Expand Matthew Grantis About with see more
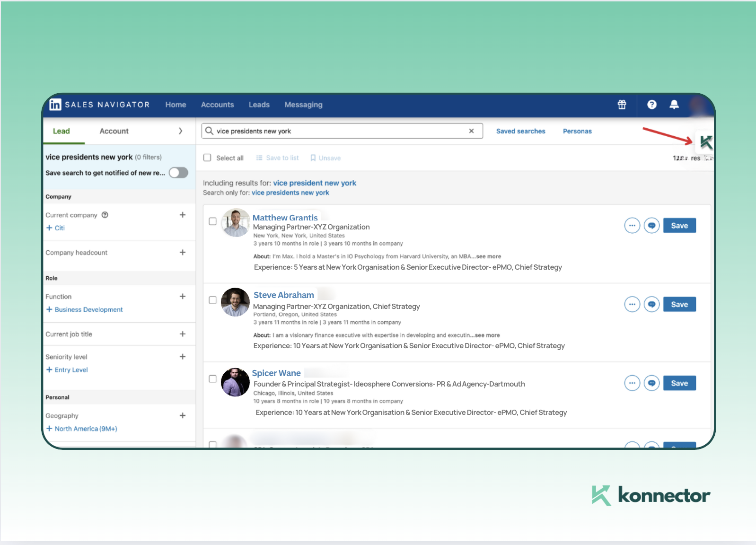This screenshot has height=545, width=756. click(x=488, y=256)
